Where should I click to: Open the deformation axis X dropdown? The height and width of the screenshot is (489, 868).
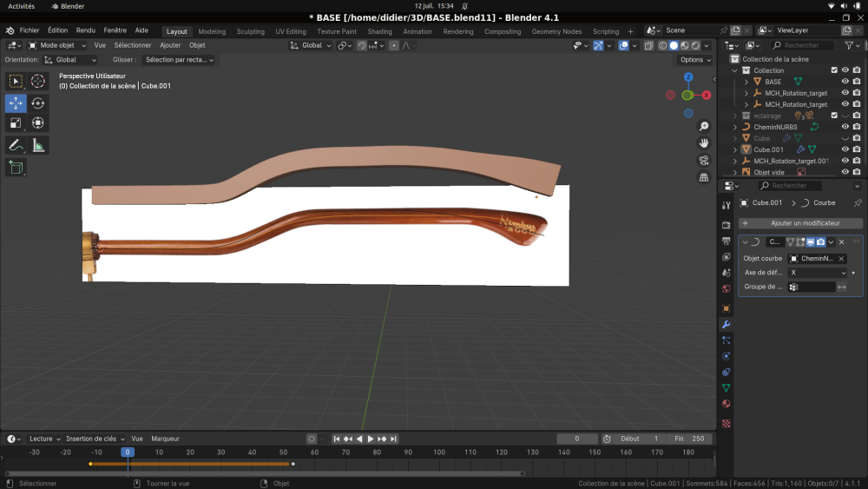click(x=818, y=273)
